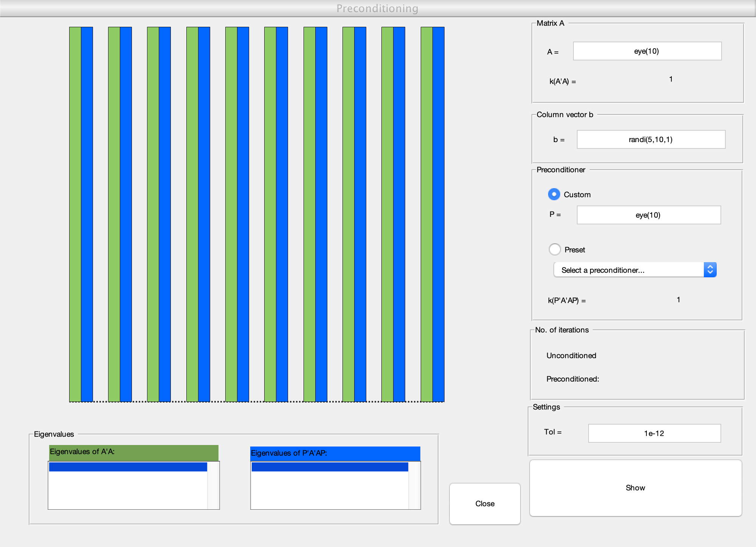Click the Matrix A input field
The height and width of the screenshot is (547, 756).
647,51
